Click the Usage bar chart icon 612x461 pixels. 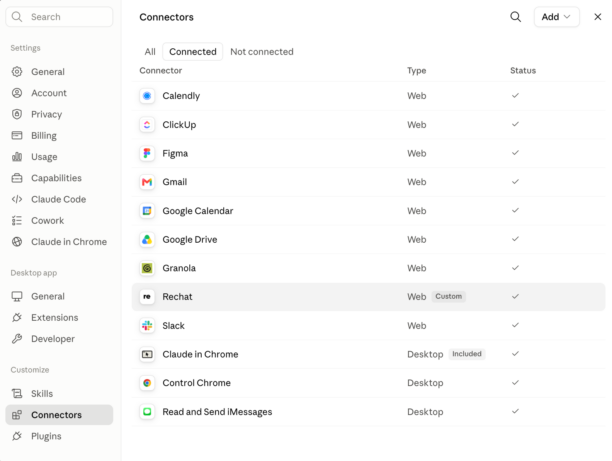17,157
